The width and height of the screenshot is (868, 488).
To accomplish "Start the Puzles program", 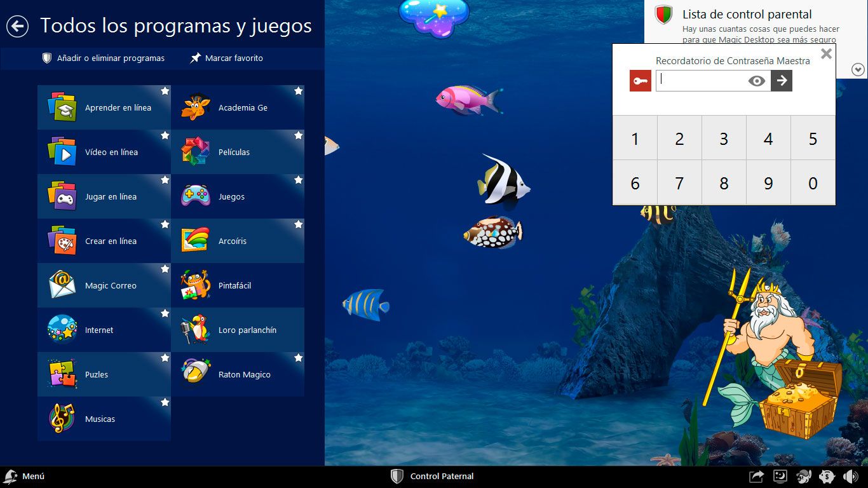I will [x=104, y=374].
